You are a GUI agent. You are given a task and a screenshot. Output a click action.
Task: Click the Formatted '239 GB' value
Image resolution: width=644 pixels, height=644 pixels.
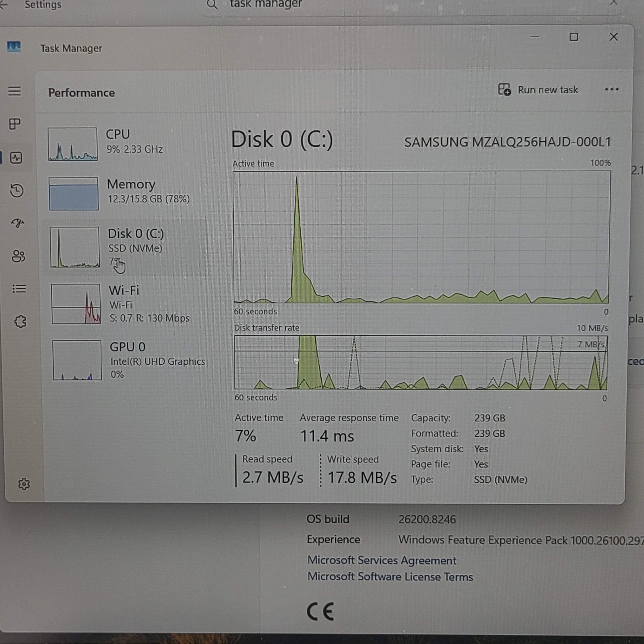click(489, 433)
